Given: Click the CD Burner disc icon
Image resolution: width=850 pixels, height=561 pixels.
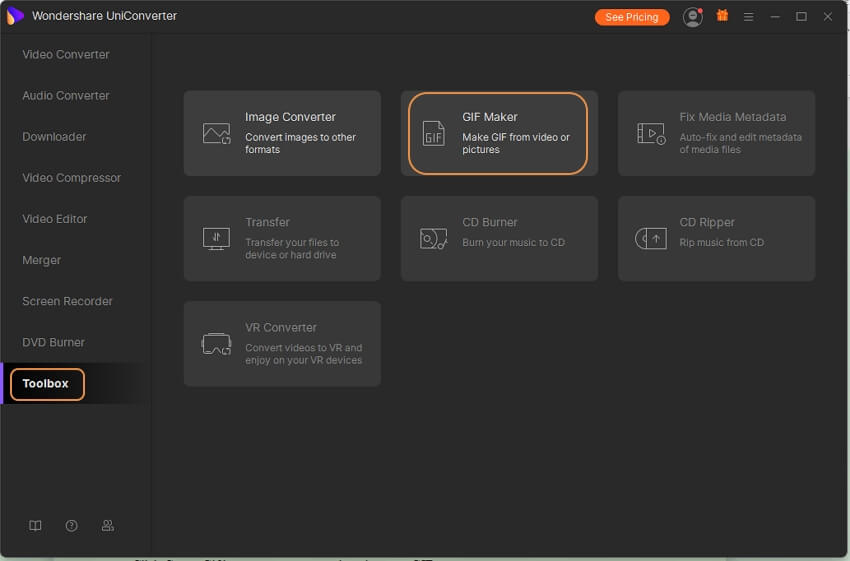Looking at the screenshot, I should [x=433, y=238].
